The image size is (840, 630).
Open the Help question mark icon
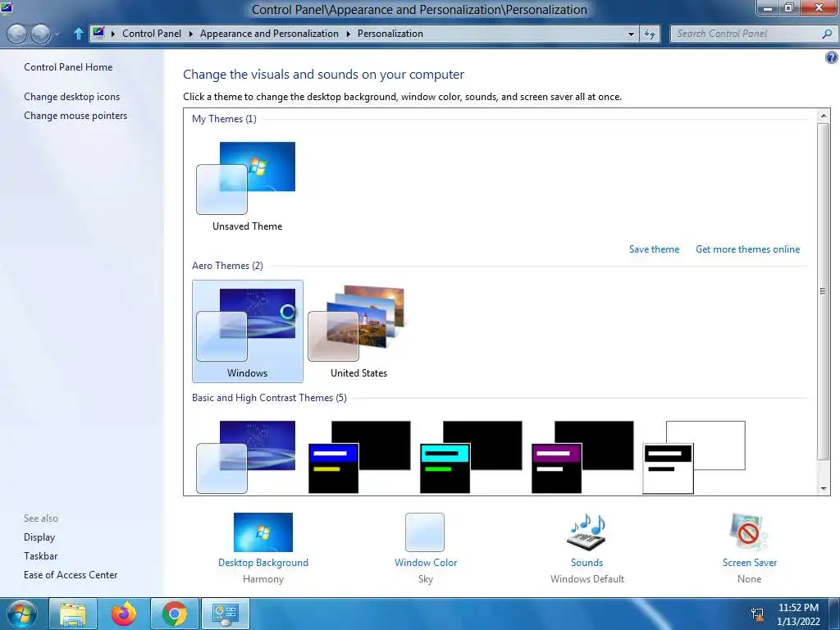(832, 57)
